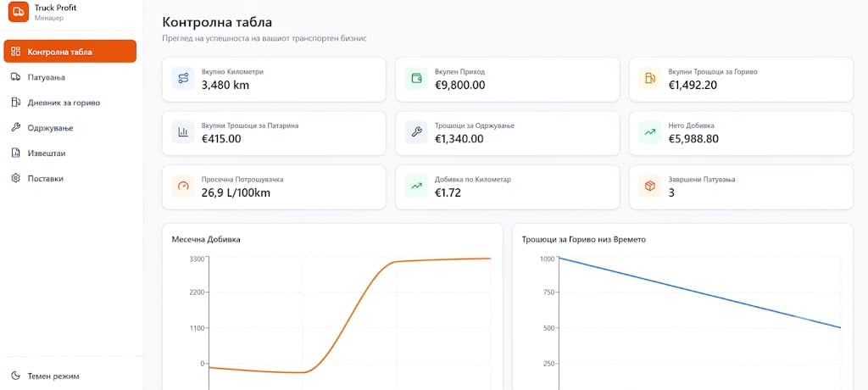
Task: Click gauge icon on Просечна Потрошувачка card
Action: point(183,187)
